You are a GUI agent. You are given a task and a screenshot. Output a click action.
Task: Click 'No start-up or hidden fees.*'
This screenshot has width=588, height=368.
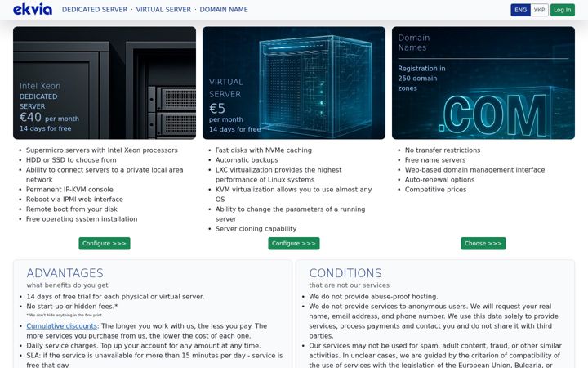[72, 307]
